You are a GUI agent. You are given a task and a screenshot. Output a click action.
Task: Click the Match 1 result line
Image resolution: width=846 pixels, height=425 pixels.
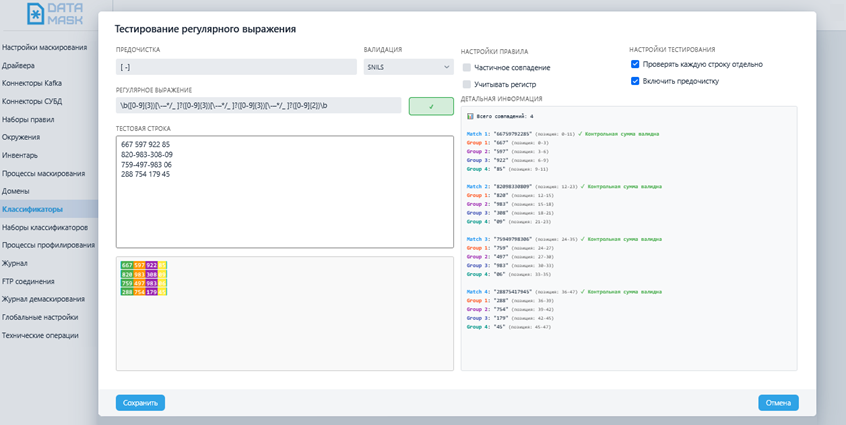560,133
